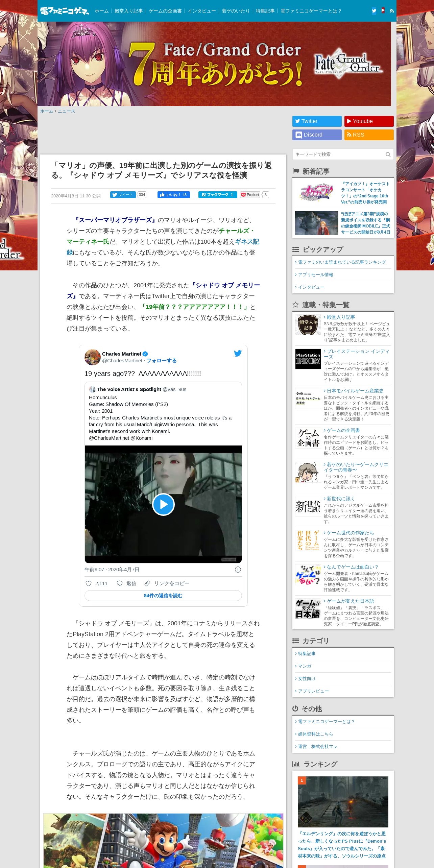
Task: Click the YouTube icon in the top header bar
Action: [x=383, y=10]
